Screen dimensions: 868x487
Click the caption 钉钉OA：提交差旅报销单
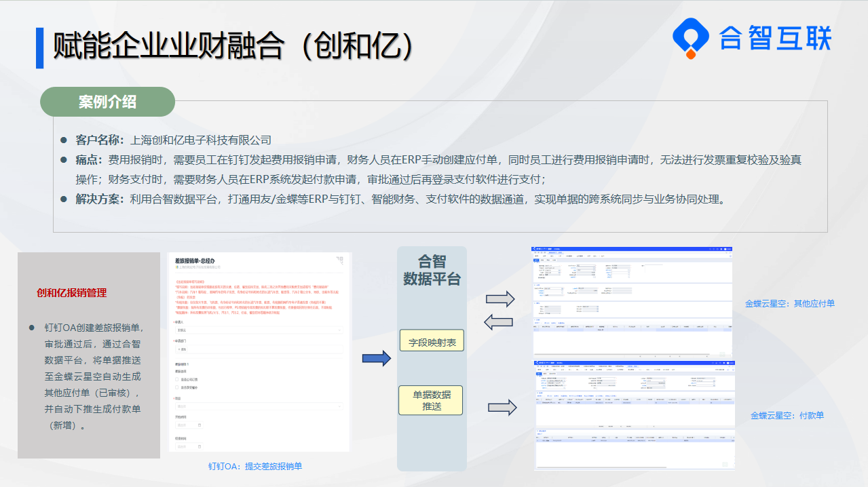255,466
